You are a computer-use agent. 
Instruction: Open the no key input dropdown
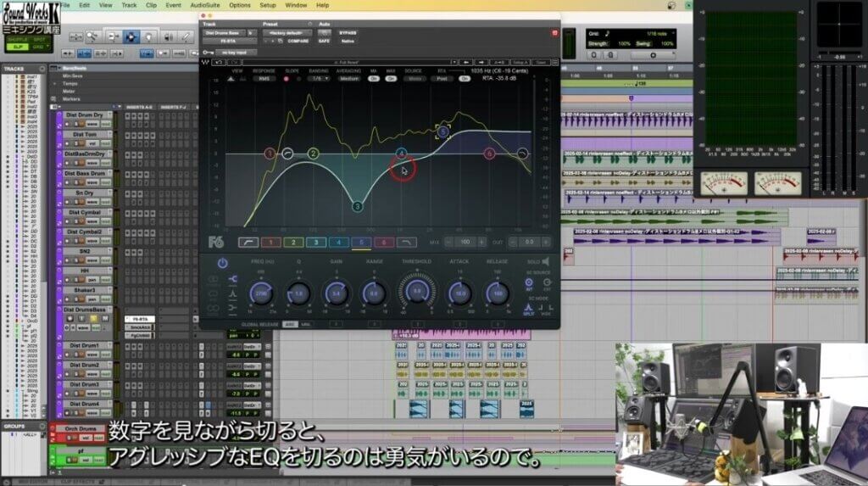tap(235, 52)
